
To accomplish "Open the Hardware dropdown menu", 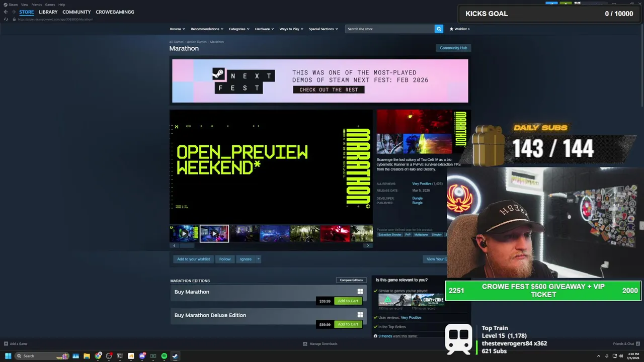I will tap(264, 29).
